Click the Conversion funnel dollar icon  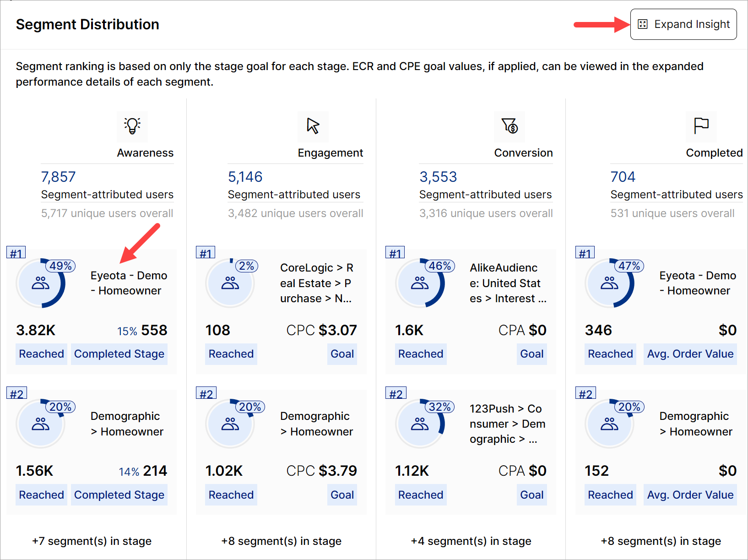tap(510, 125)
